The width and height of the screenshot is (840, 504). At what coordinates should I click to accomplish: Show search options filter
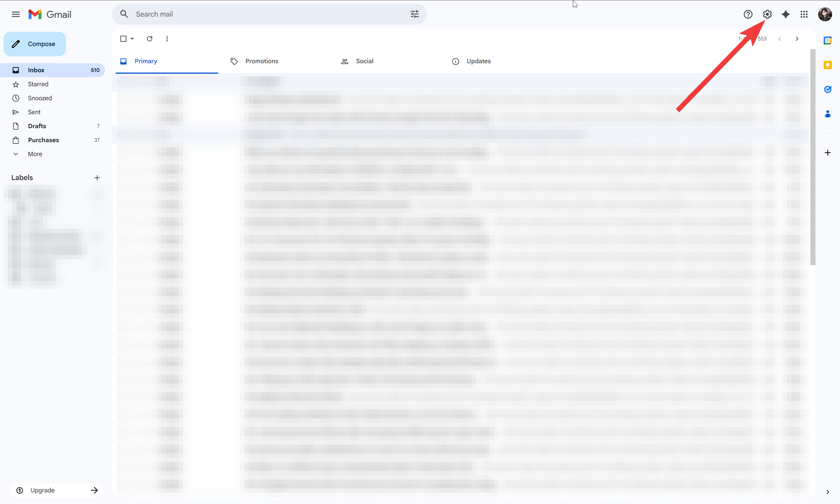tap(414, 14)
